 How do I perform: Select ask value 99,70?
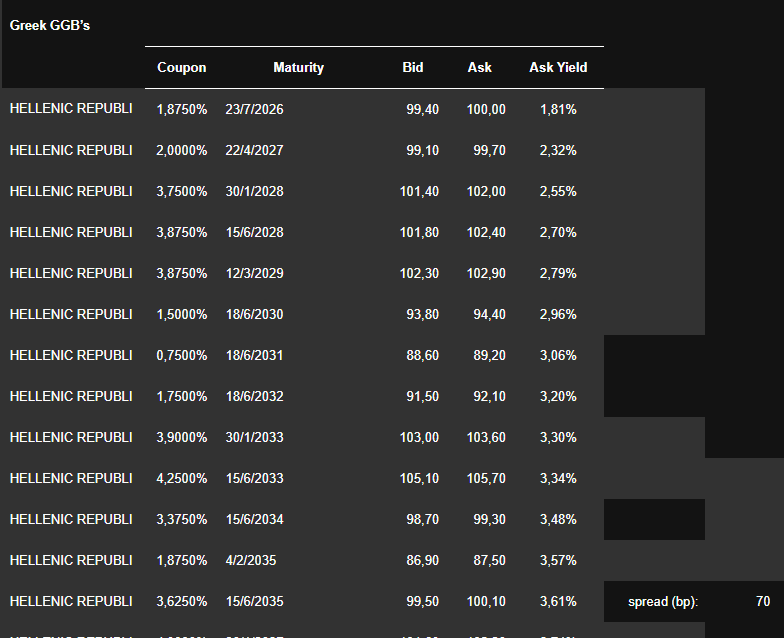click(490, 150)
